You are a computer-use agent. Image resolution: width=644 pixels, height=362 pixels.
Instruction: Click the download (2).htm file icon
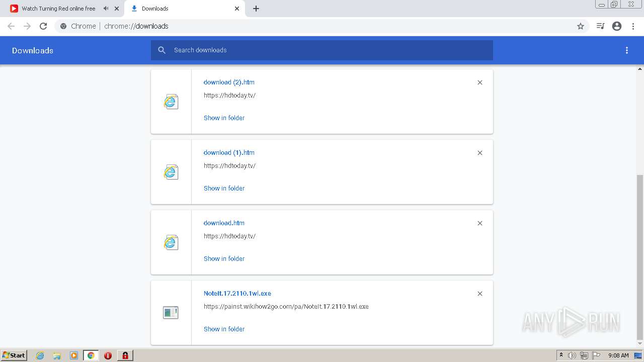[x=171, y=102]
